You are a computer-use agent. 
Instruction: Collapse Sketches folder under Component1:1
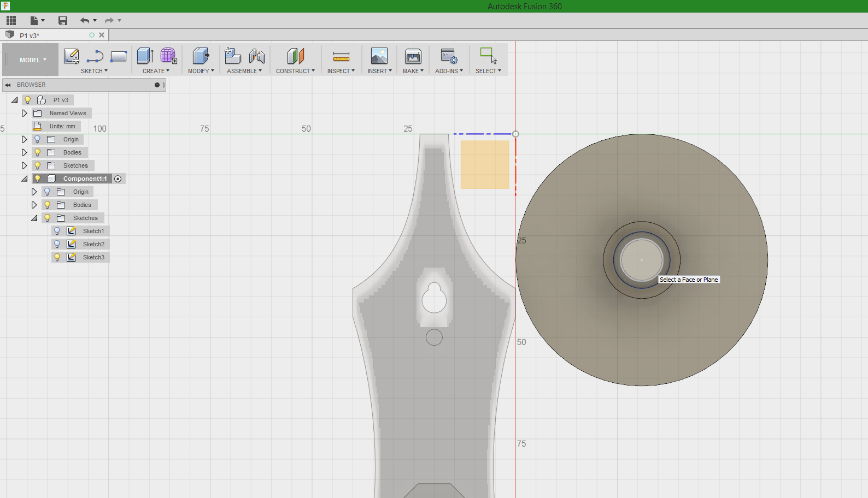[34, 218]
